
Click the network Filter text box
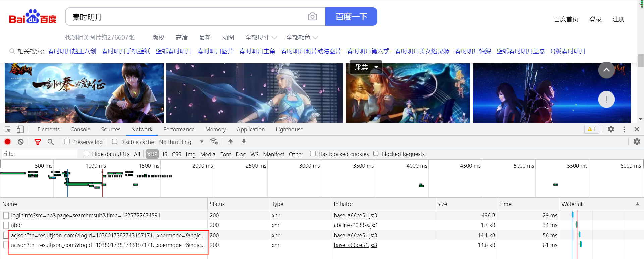click(39, 154)
